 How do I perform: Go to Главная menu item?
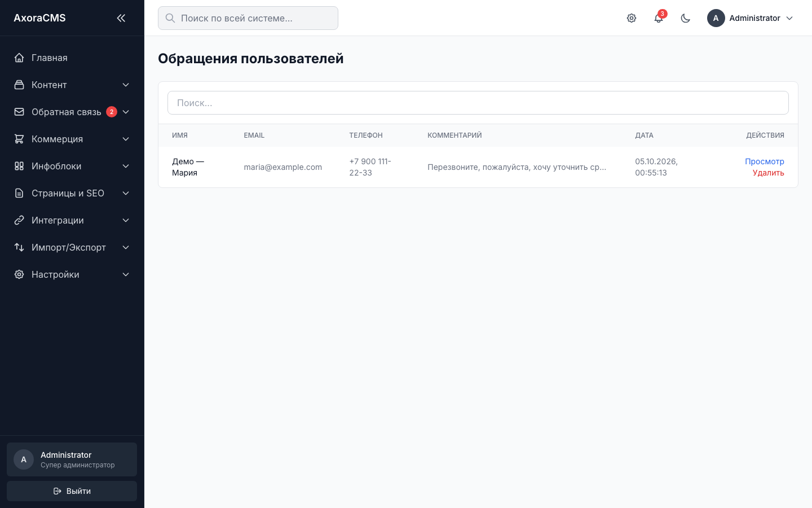(72, 58)
